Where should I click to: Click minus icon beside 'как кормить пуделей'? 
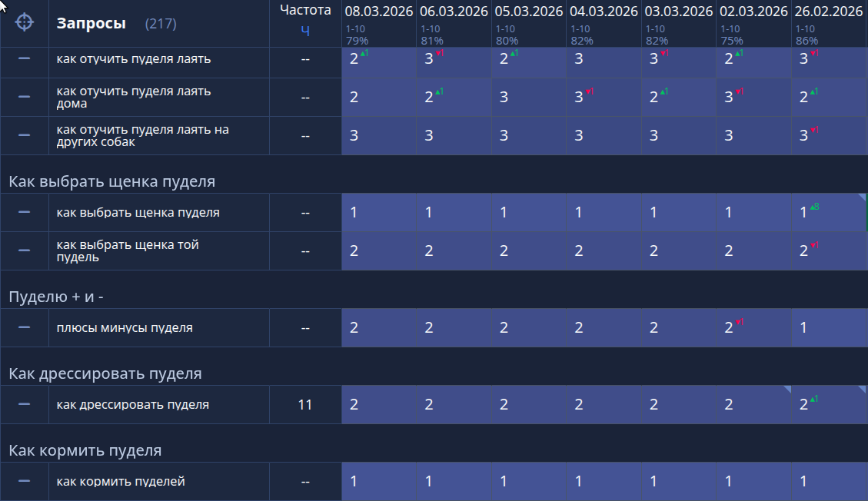(x=25, y=481)
